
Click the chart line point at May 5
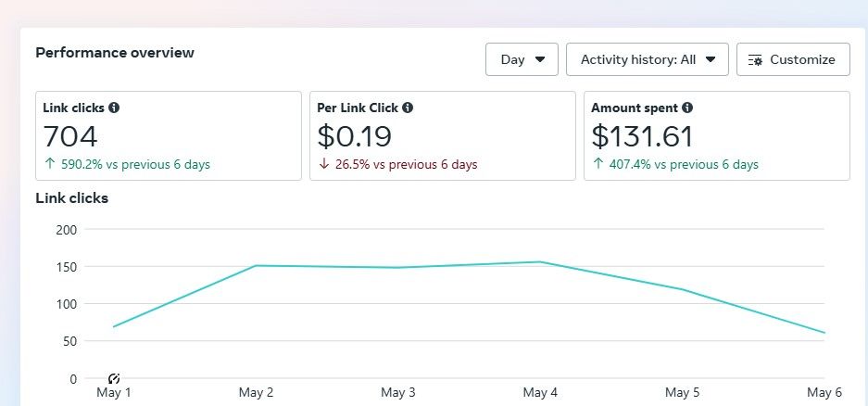click(683, 289)
